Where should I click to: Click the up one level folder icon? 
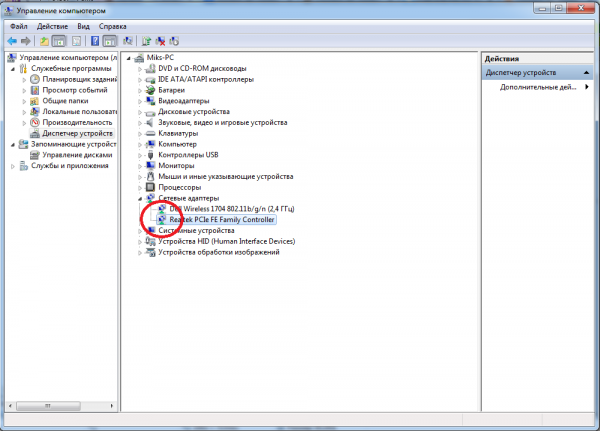coord(44,41)
